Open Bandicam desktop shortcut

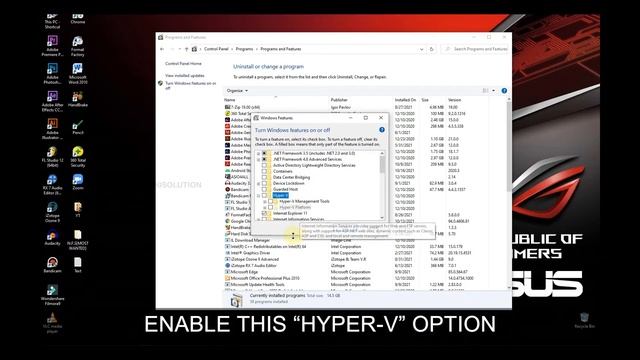(x=52, y=265)
